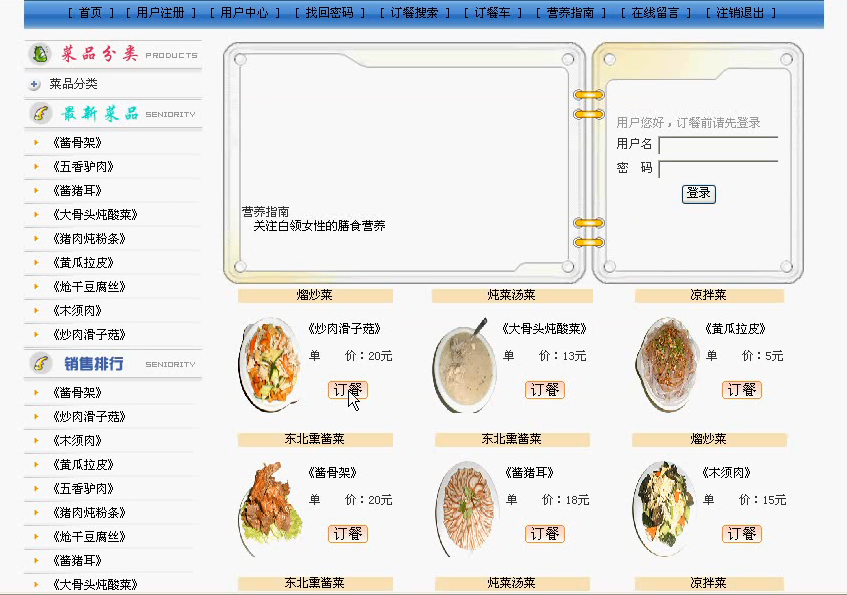Open 《酱猪耳》 in 最新菜品 list
Screen dimensions: 847x595
pyautogui.click(x=77, y=190)
